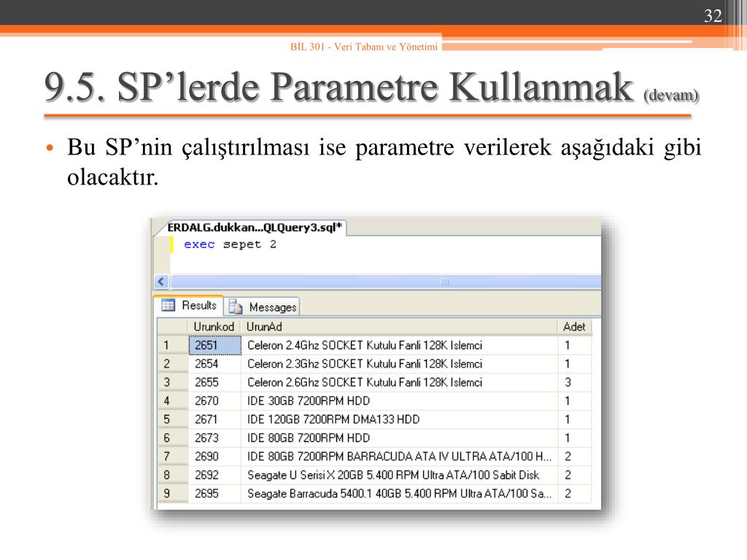Click the Adet column header
The width and height of the screenshot is (747, 560).
574,327
